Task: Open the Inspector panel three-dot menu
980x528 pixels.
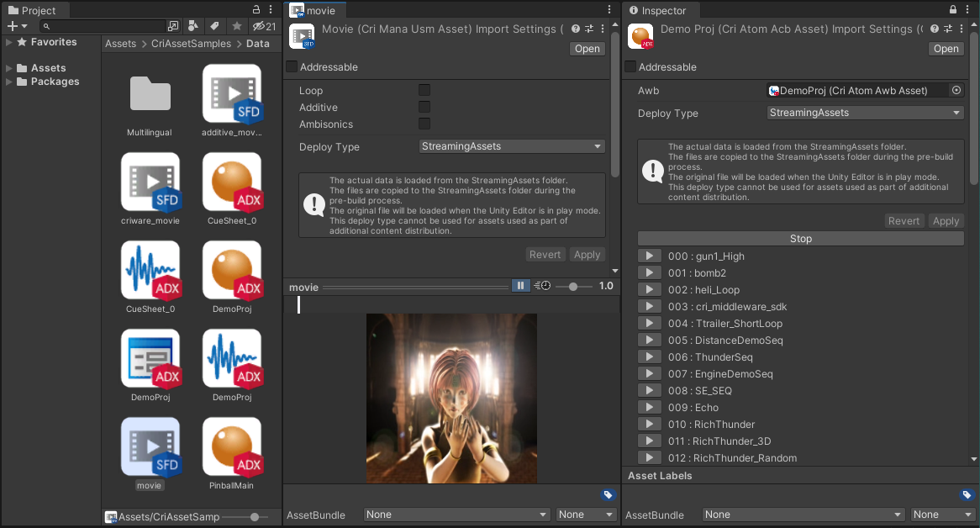Action: pos(967,9)
